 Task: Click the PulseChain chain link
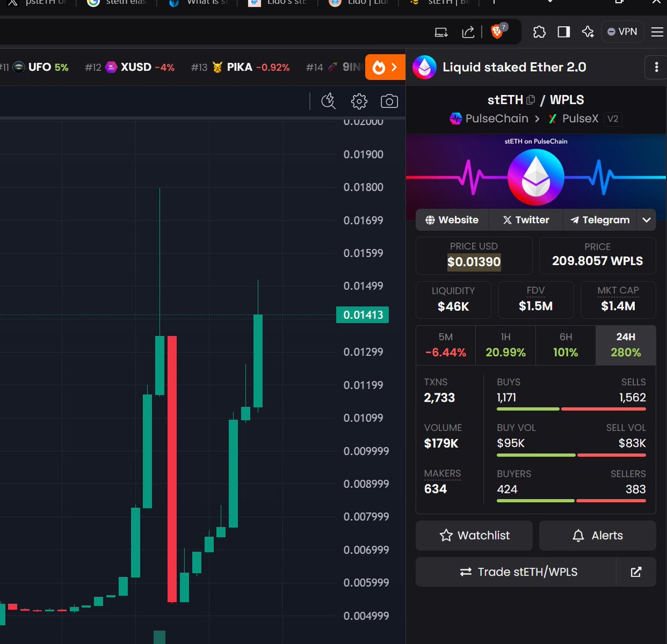tap(489, 118)
